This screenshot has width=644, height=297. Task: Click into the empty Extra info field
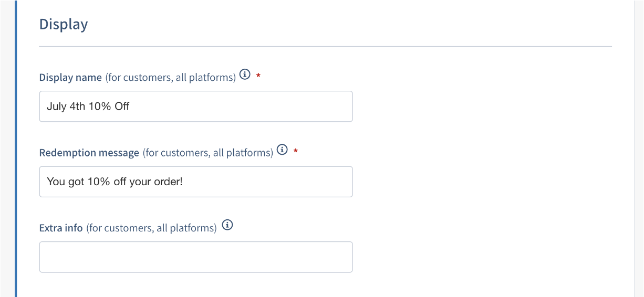pyautogui.click(x=195, y=257)
